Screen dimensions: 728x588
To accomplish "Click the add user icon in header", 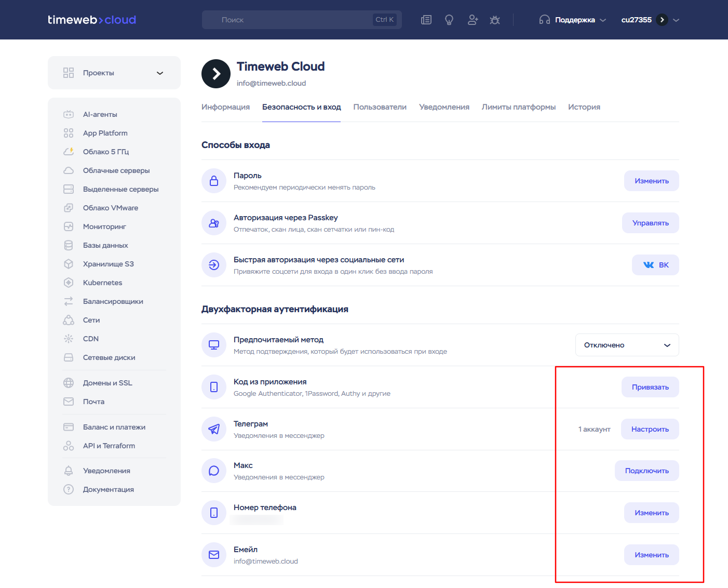I will click(x=473, y=20).
